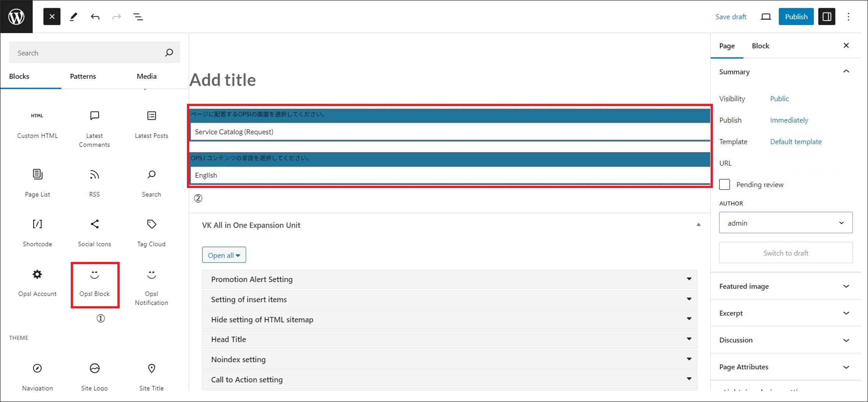Open the laptop preview icon
This screenshot has width=868, height=402.
[x=765, y=17]
